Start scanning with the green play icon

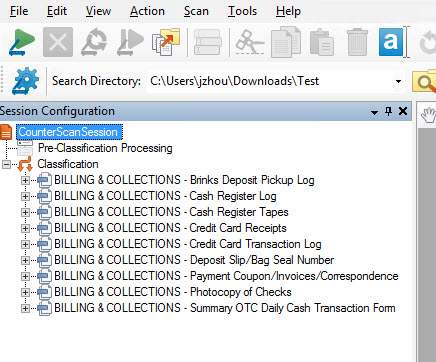pyautogui.click(x=22, y=42)
